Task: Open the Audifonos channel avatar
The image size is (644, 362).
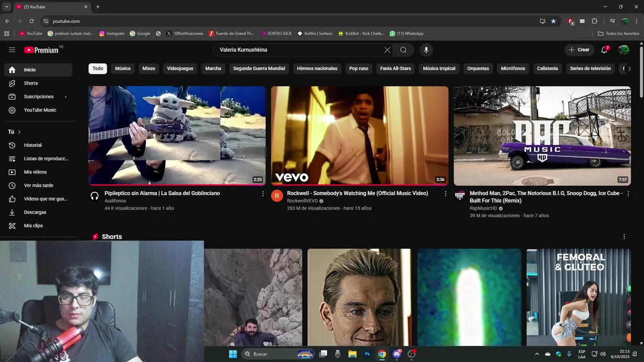Action: [x=95, y=196]
